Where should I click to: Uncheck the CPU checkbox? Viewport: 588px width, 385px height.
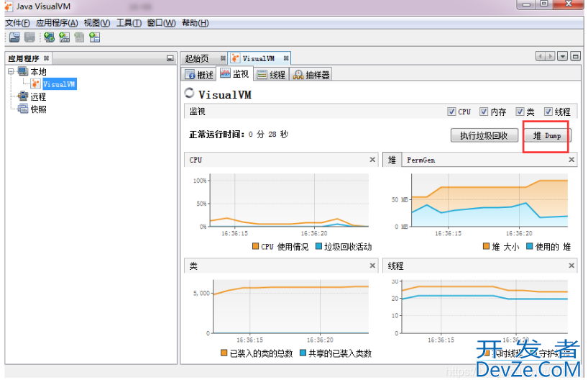click(451, 112)
